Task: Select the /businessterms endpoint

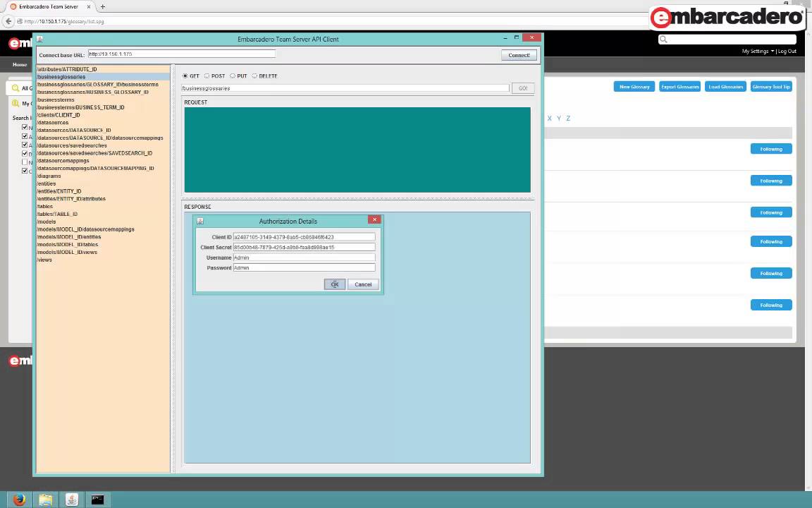Action: (x=56, y=99)
